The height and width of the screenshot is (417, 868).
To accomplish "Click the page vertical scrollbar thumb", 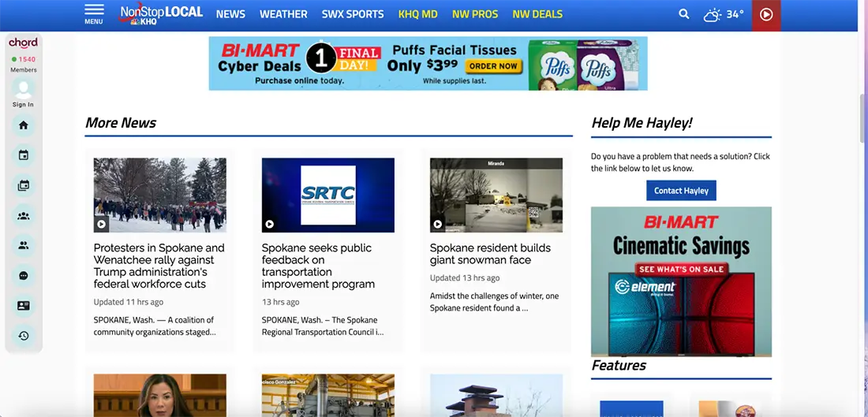I will click(863, 117).
